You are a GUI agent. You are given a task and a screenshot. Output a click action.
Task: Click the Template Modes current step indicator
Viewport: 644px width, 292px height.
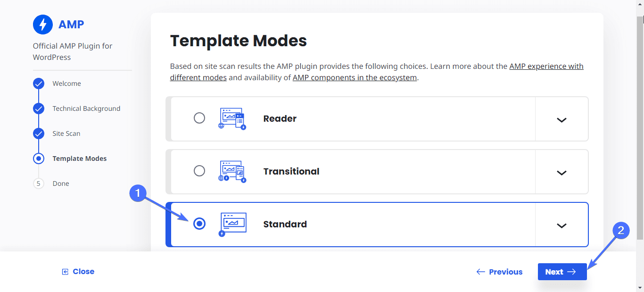(x=39, y=159)
